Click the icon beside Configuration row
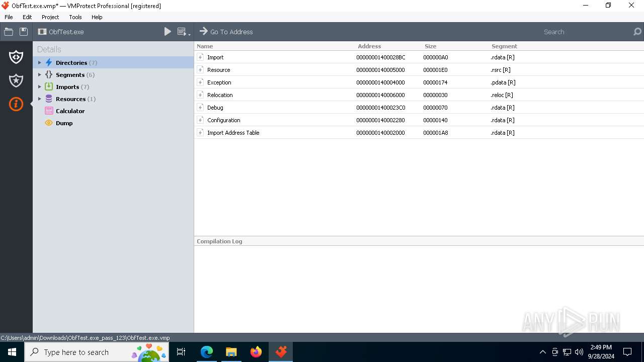Screen dimensions: 644x362 (x=200, y=120)
